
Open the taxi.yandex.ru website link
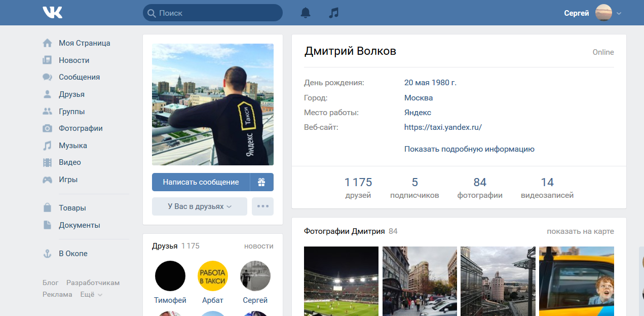(x=443, y=127)
